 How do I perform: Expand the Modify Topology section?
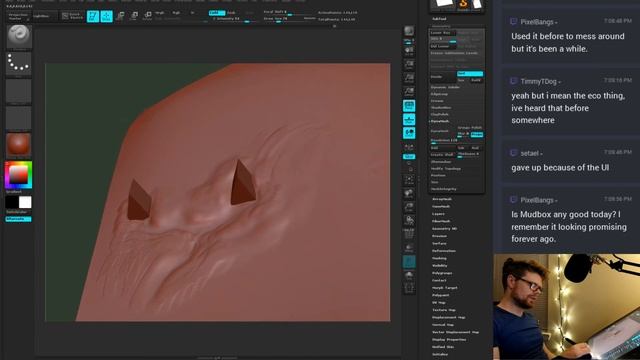446,169
